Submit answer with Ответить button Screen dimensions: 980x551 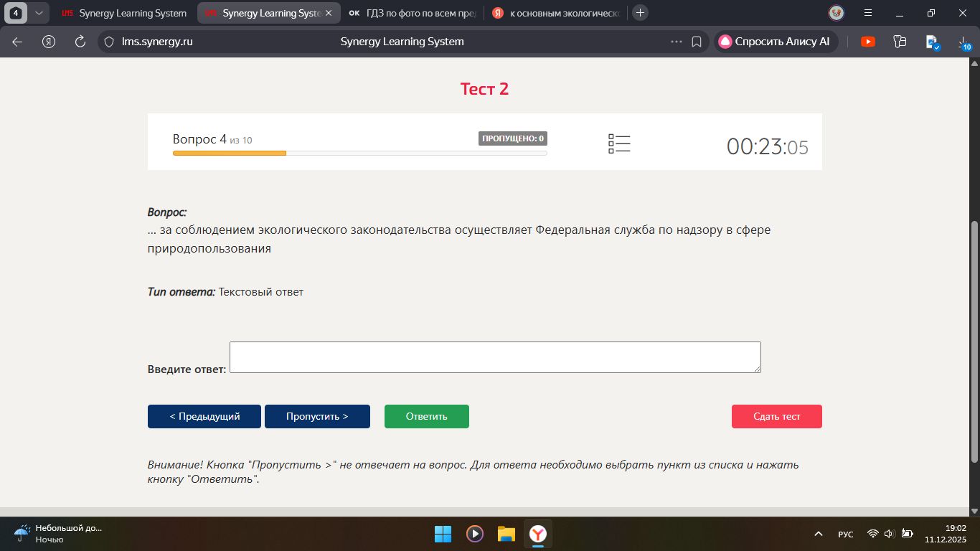[427, 417]
